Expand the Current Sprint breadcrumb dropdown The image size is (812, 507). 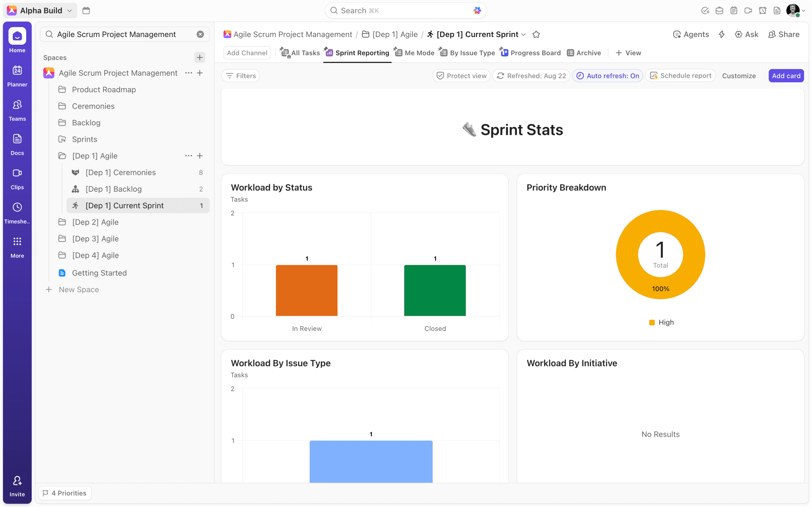click(524, 35)
